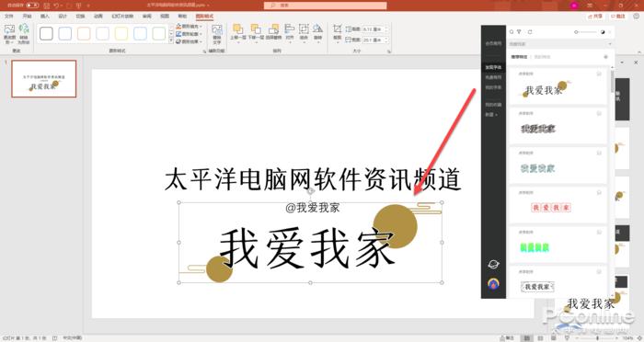Click the Undo icon in the quick access toolbar
Viewport: 644px width, 342px height.
click(x=57, y=6)
